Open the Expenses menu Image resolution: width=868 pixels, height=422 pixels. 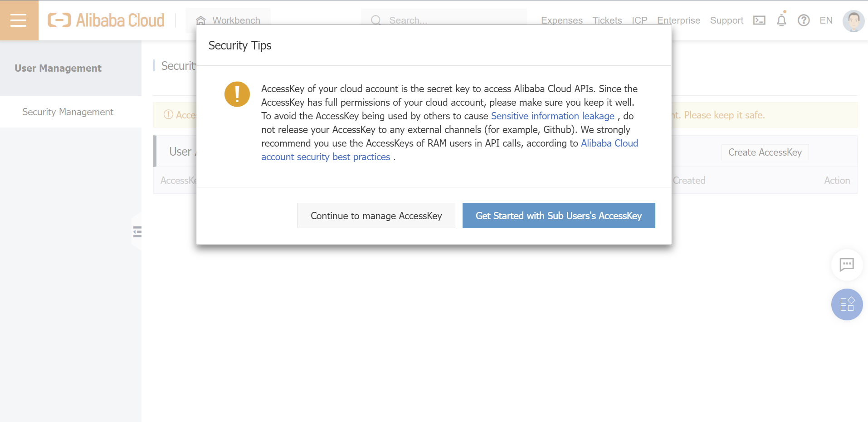[x=561, y=20]
